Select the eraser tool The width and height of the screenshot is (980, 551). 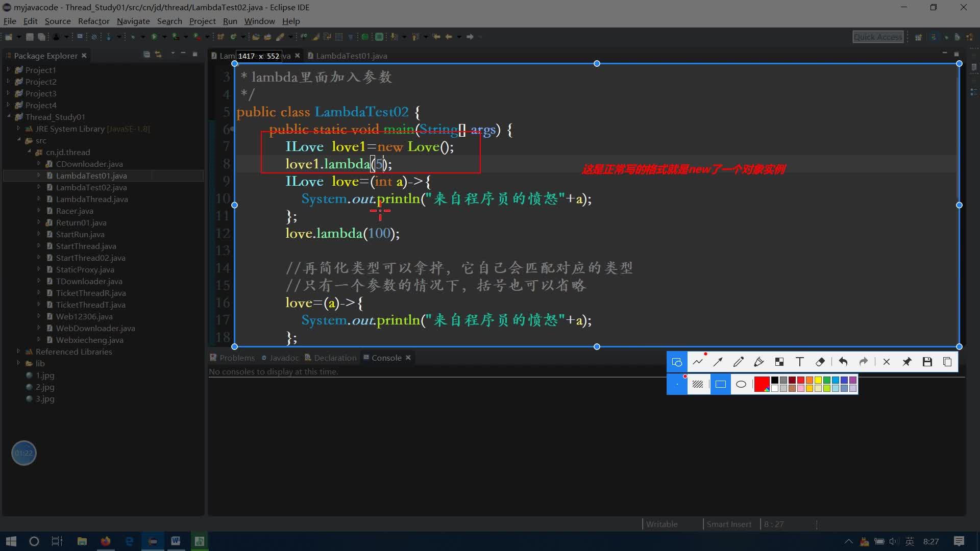(820, 362)
